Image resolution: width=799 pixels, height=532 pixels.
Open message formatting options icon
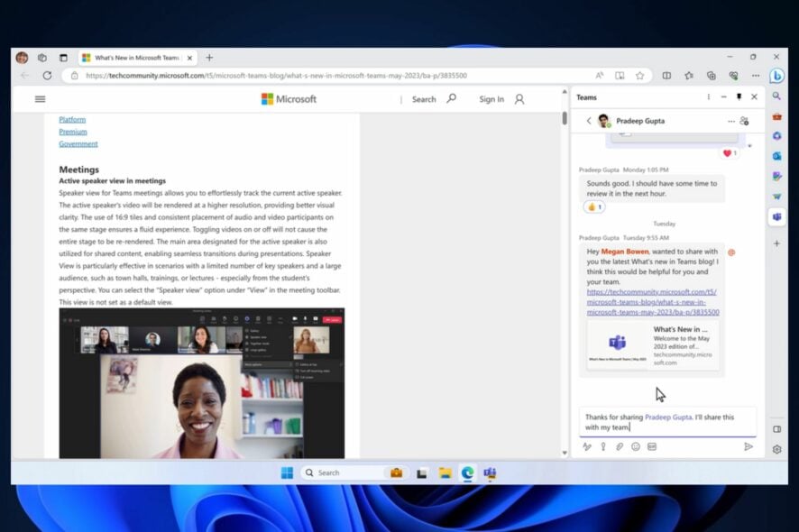pyautogui.click(x=587, y=446)
